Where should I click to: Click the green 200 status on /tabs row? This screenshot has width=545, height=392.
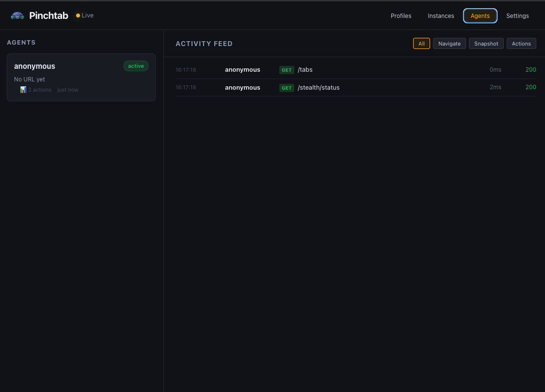[530, 70]
